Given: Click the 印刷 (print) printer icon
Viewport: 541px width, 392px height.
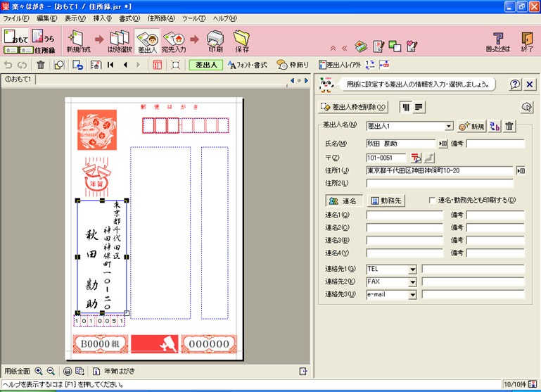Looking at the screenshot, I should (x=216, y=39).
